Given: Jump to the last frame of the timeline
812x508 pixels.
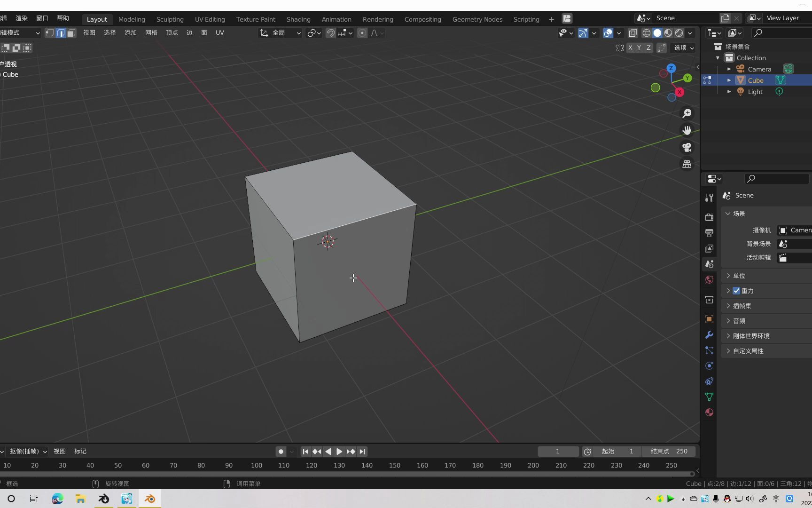Looking at the screenshot, I should click(x=362, y=451).
